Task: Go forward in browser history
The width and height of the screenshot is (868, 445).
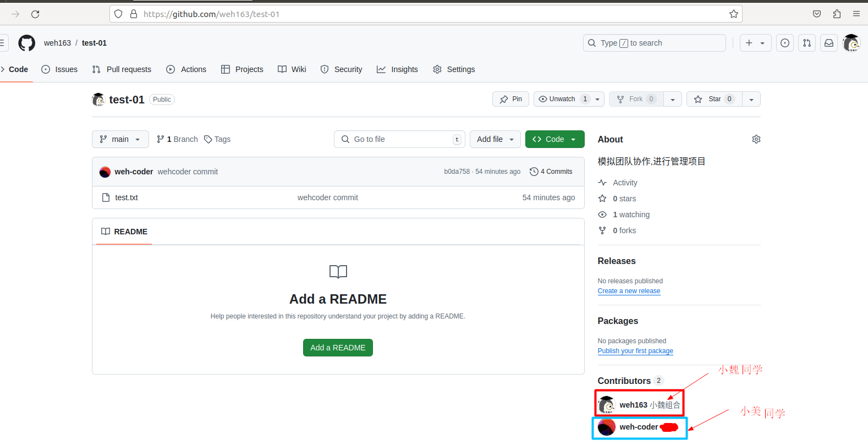Action: click(x=15, y=14)
